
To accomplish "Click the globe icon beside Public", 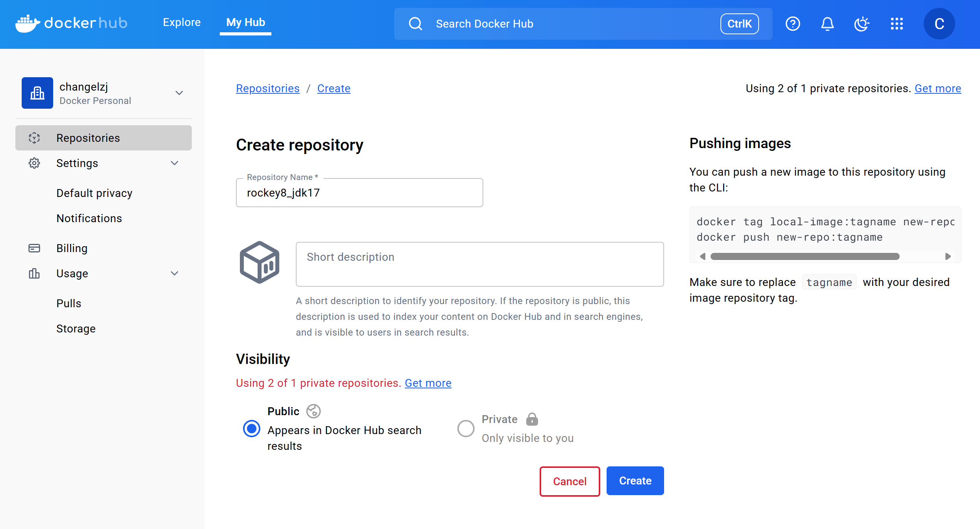I will [x=314, y=411].
